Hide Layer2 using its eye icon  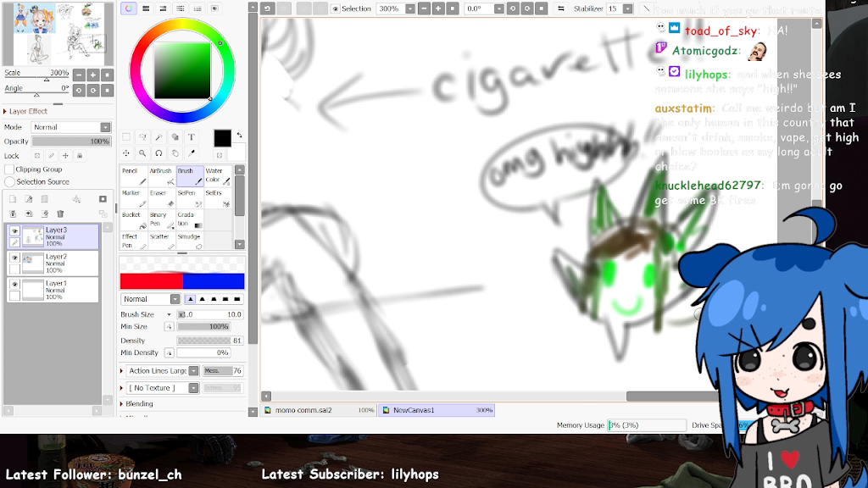coord(15,258)
